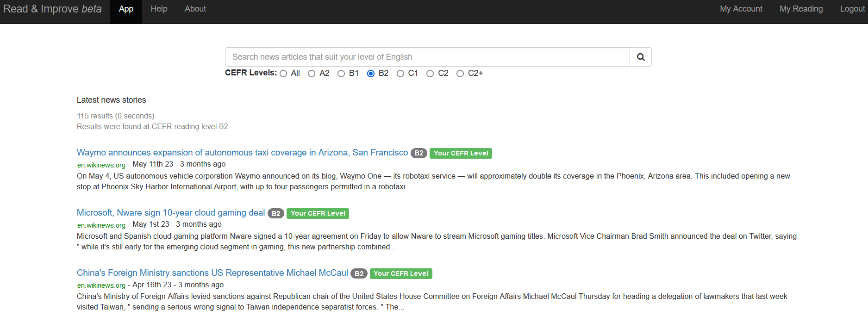
Task: Choose the A2 level radio button
Action: click(x=312, y=74)
